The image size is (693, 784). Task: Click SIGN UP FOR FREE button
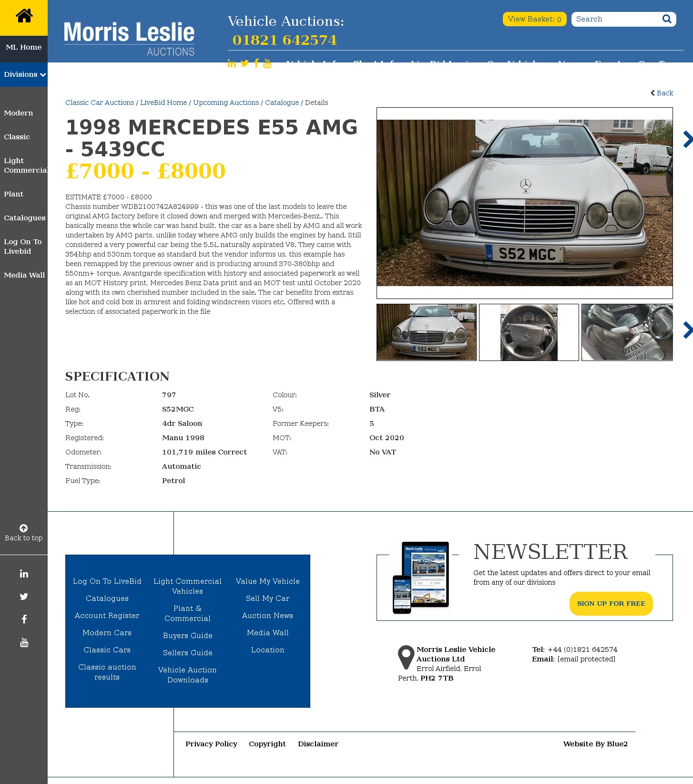coord(611,604)
